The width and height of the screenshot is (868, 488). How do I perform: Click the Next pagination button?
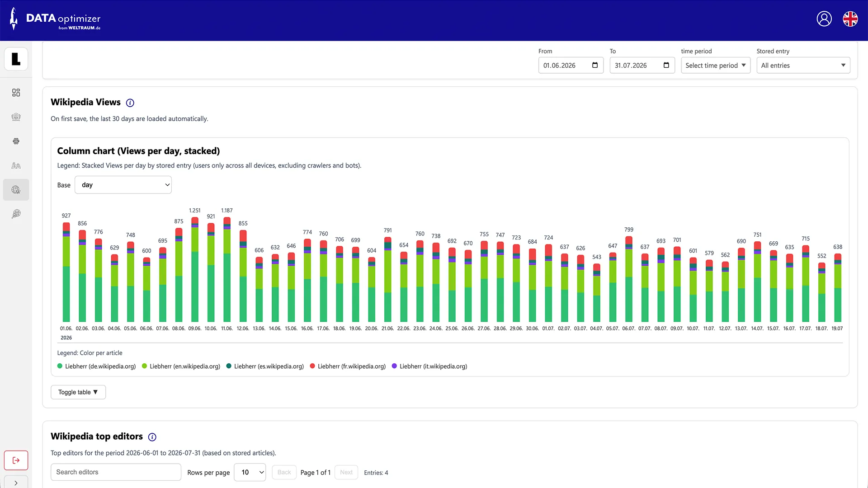tap(346, 472)
